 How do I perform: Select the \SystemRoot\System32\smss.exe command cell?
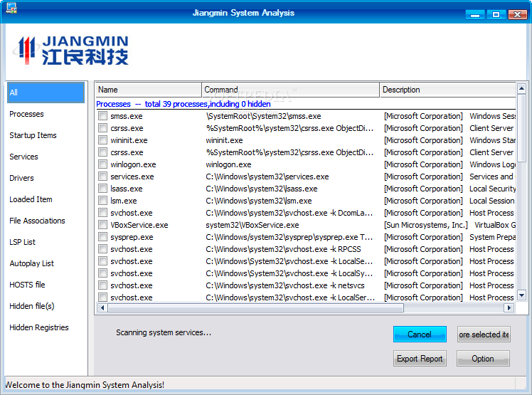pyautogui.click(x=263, y=116)
